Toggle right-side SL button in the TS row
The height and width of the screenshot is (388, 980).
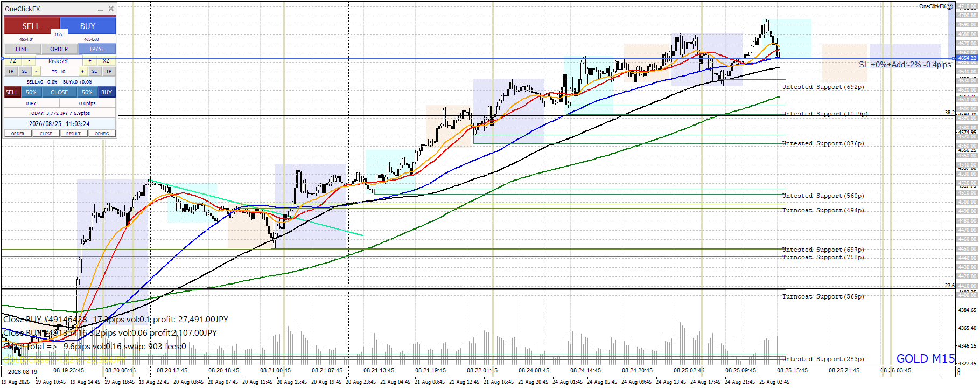tap(94, 71)
